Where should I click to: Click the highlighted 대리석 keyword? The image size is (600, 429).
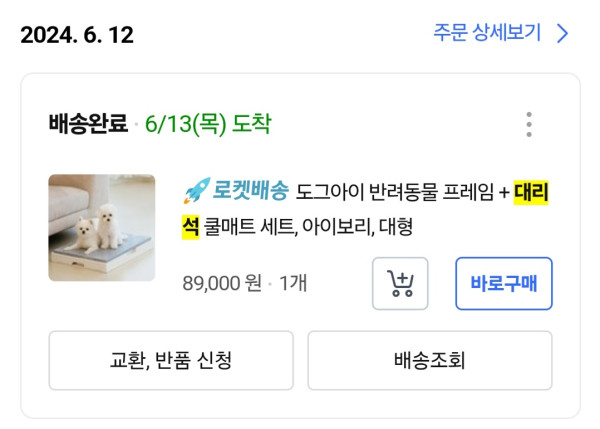coord(532,191)
